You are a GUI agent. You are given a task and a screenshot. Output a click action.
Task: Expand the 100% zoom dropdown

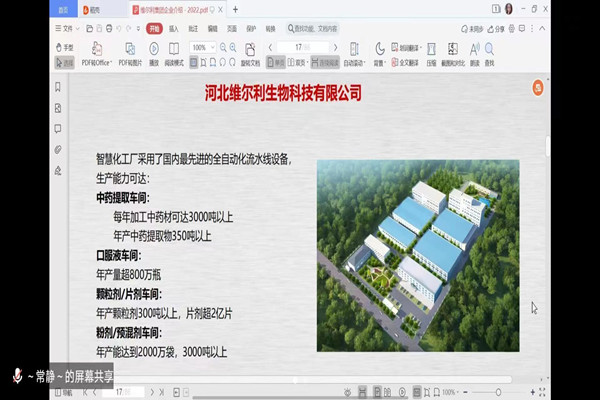pyautogui.click(x=211, y=47)
